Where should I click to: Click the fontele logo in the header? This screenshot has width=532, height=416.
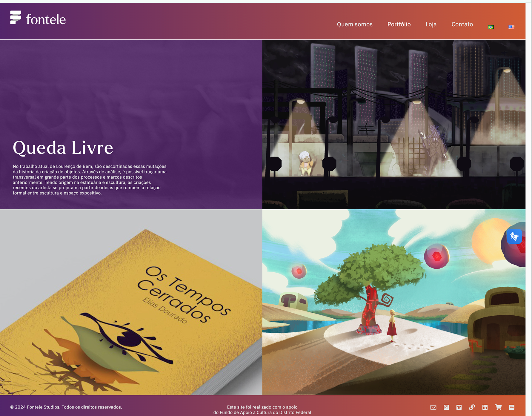pos(38,19)
